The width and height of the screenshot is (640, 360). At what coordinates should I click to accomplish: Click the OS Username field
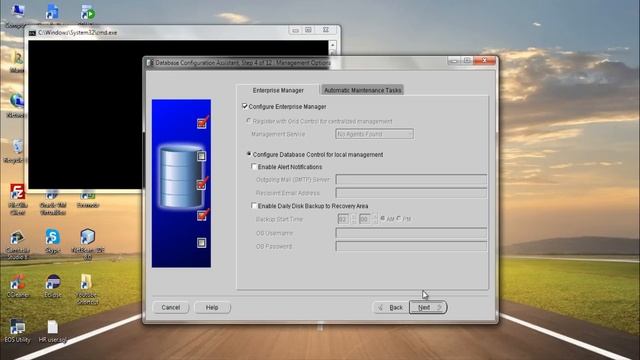411,233
